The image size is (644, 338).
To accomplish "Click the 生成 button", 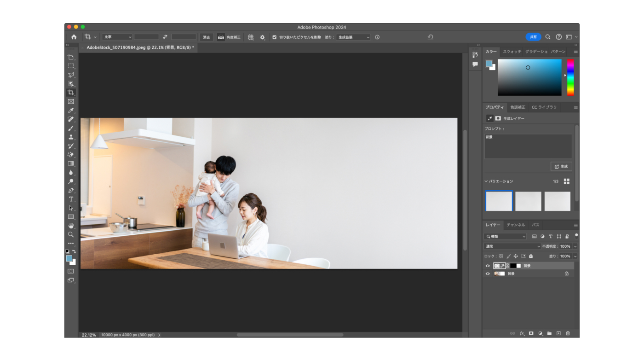I will click(x=561, y=166).
